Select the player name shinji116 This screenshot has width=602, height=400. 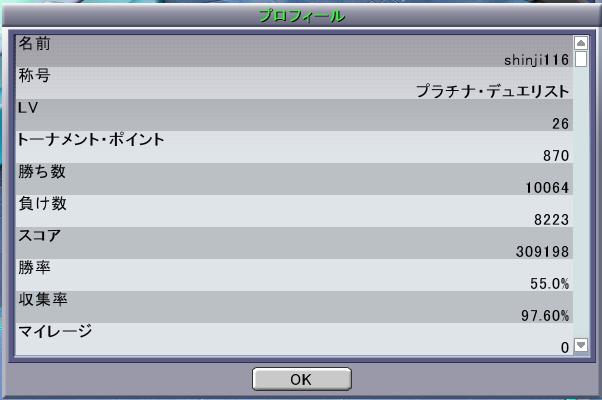[x=536, y=60]
